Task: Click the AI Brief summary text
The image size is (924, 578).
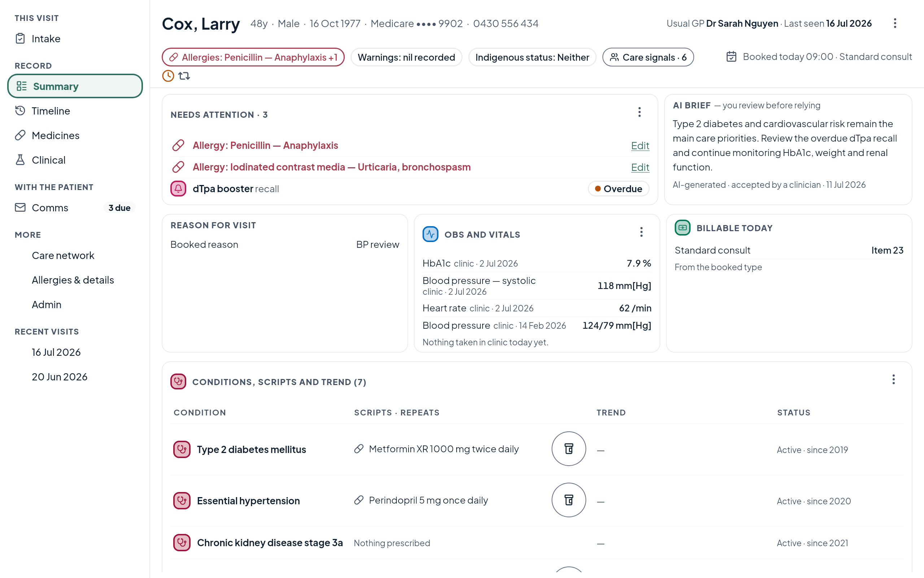Action: (785, 145)
